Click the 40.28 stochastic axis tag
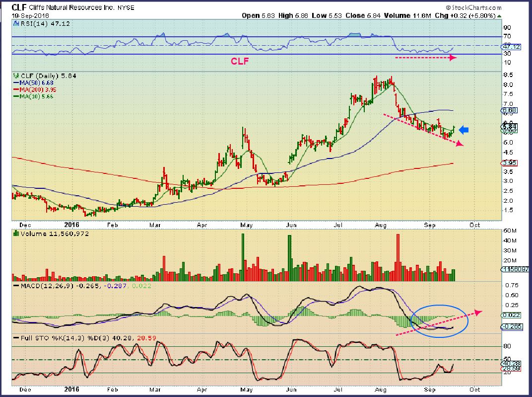This screenshot has width=532, height=397. click(510, 363)
